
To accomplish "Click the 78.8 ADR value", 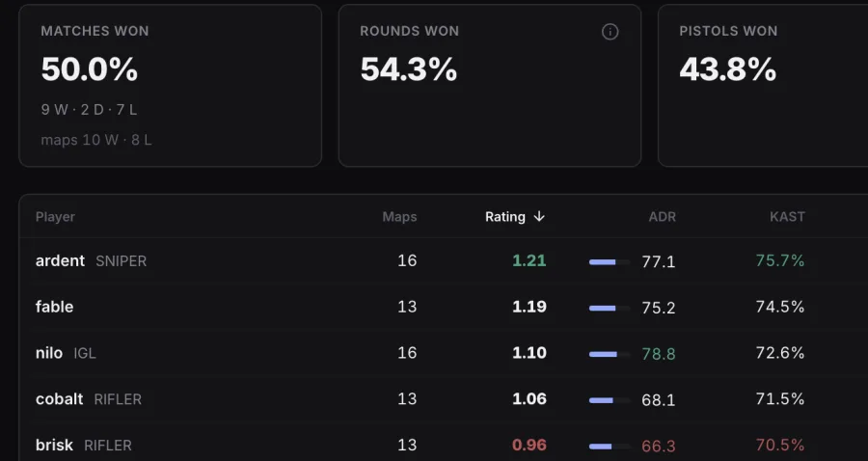I will 658,354.
